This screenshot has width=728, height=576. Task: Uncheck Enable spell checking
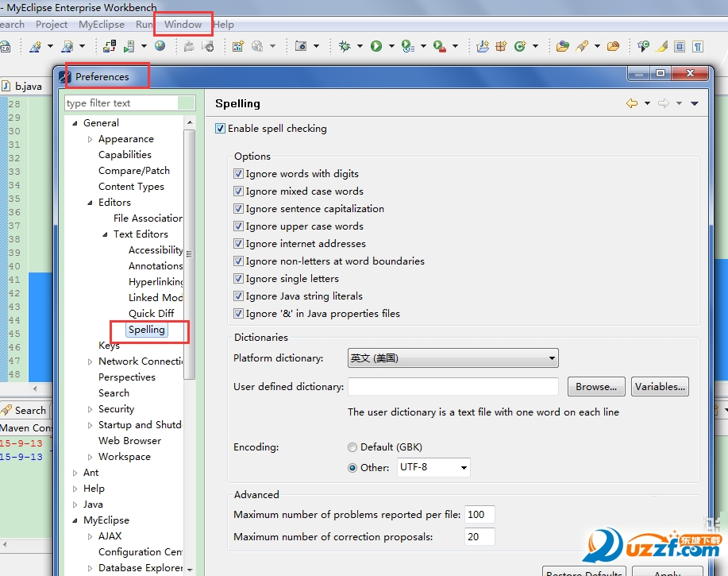pos(221,129)
